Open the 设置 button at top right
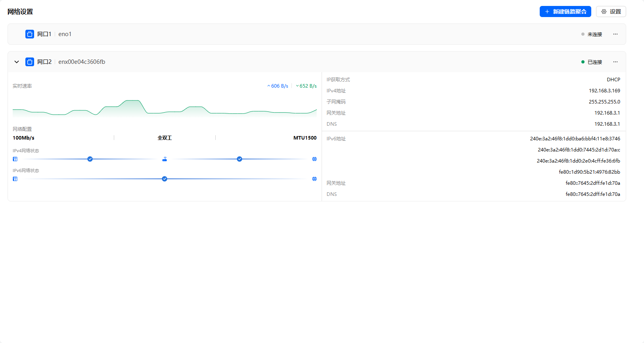644x343 pixels. (x=611, y=11)
